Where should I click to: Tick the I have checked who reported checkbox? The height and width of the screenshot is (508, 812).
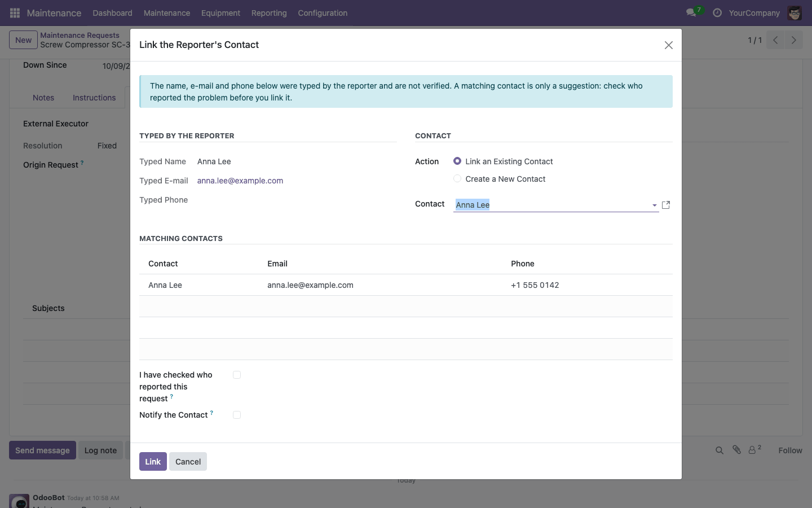[x=237, y=375]
